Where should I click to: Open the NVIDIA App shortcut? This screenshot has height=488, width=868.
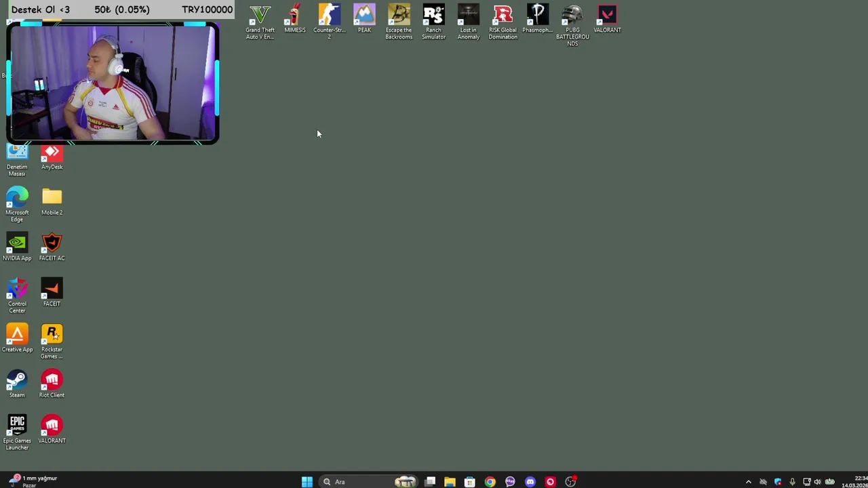[17, 247]
